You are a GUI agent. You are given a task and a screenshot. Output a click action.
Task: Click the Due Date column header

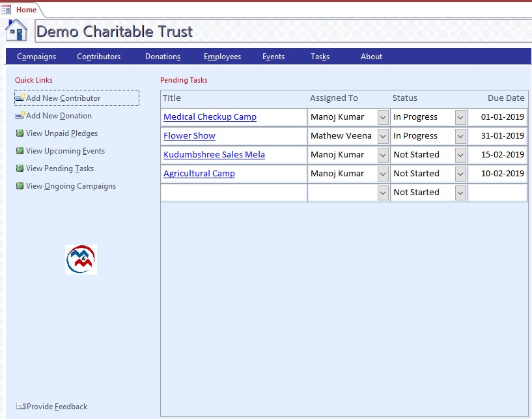click(x=506, y=98)
